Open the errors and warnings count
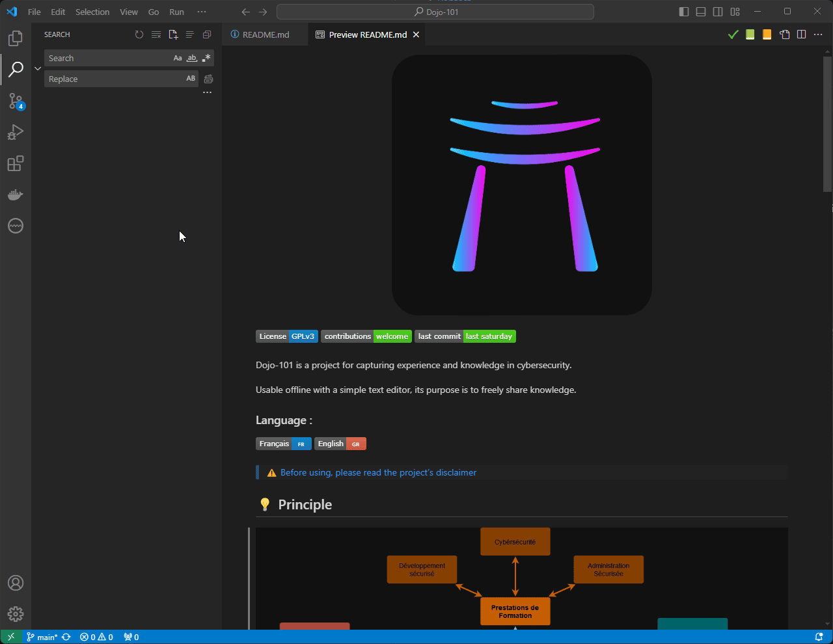Image resolution: width=833 pixels, height=644 pixels. click(x=96, y=637)
